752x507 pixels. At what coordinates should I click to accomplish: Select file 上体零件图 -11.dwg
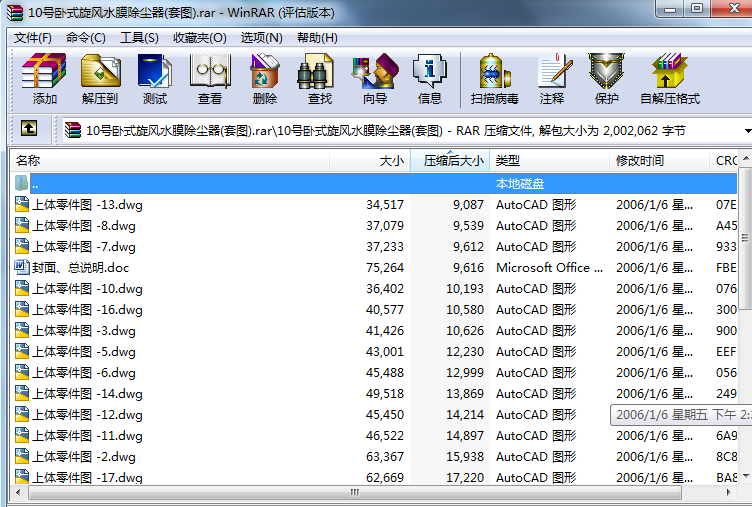pos(87,436)
